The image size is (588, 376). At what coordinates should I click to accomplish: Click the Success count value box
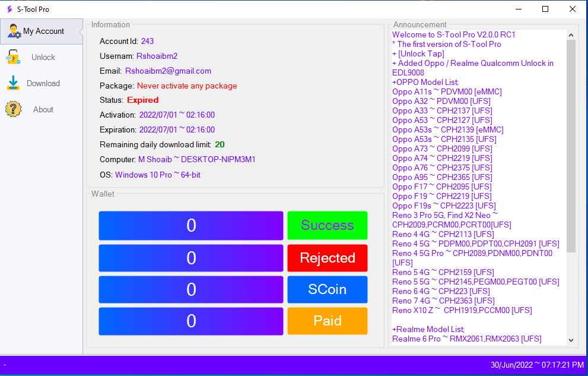click(x=190, y=226)
